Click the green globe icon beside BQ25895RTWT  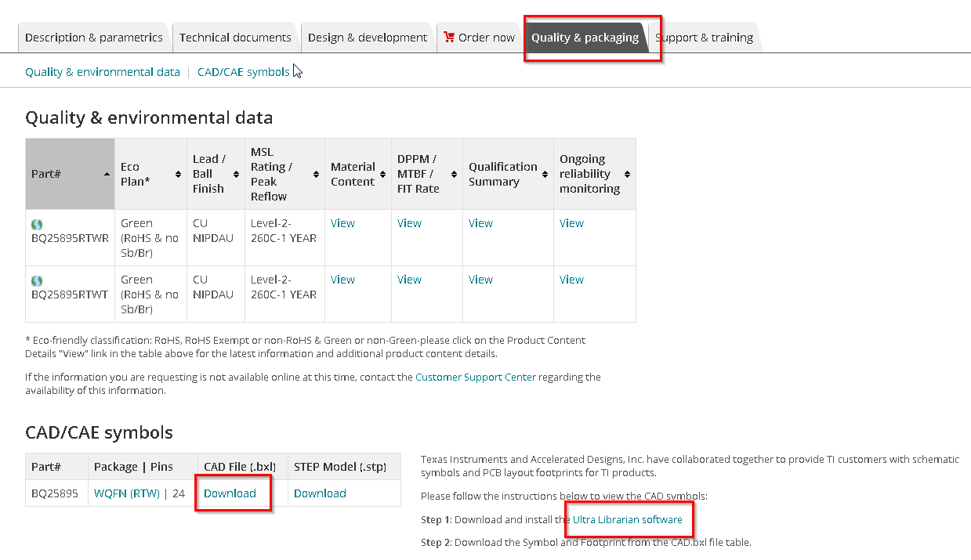pos(37,281)
